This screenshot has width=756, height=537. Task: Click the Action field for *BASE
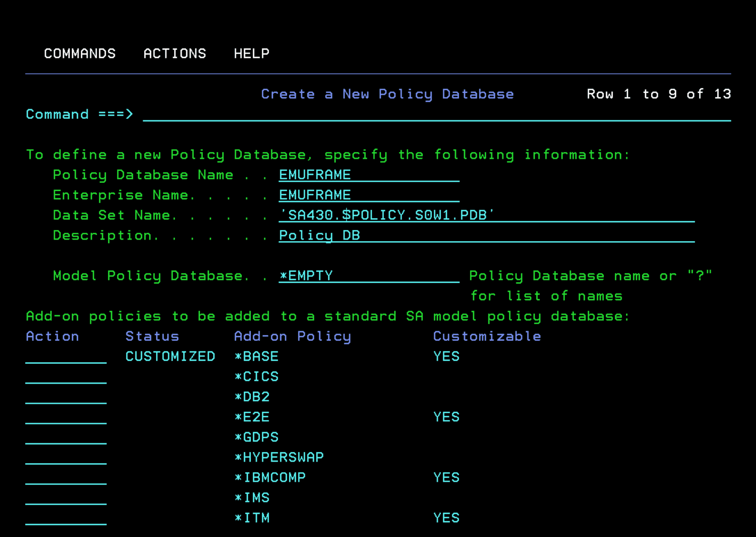coord(66,356)
